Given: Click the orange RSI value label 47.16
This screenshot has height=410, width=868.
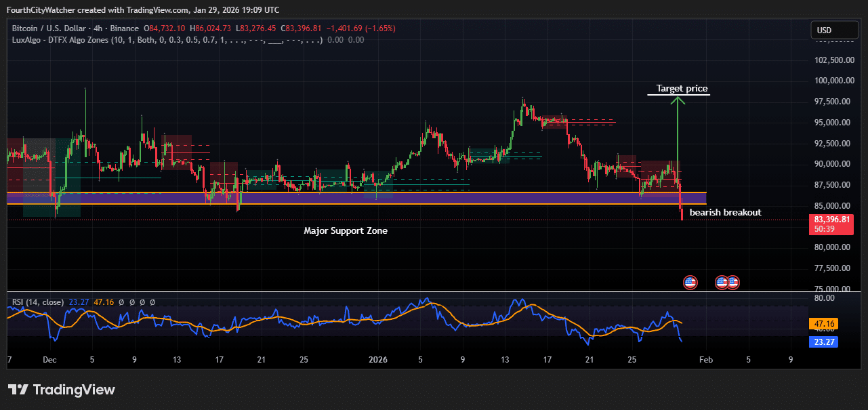Looking at the screenshot, I should [823, 324].
